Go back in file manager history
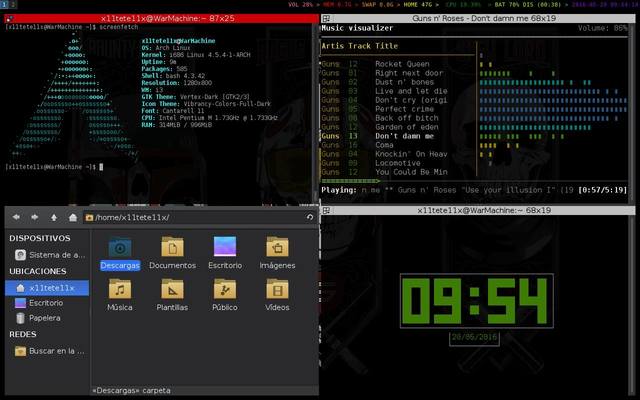Screen dimensions: 640x400 [x=16, y=217]
